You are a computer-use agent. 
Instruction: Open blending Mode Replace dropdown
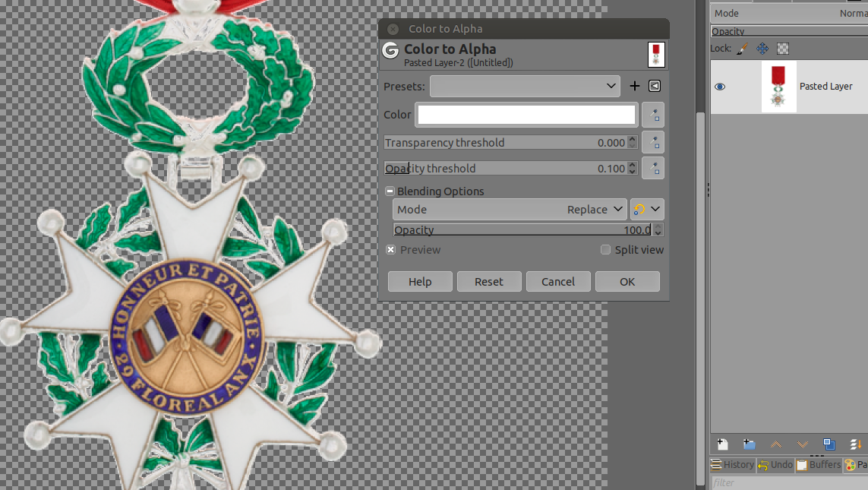(x=510, y=209)
